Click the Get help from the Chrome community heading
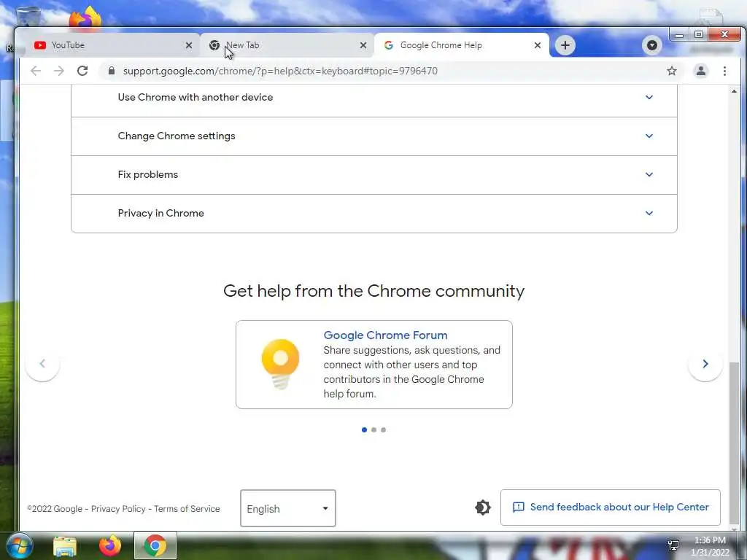The image size is (747, 560). 373,290
